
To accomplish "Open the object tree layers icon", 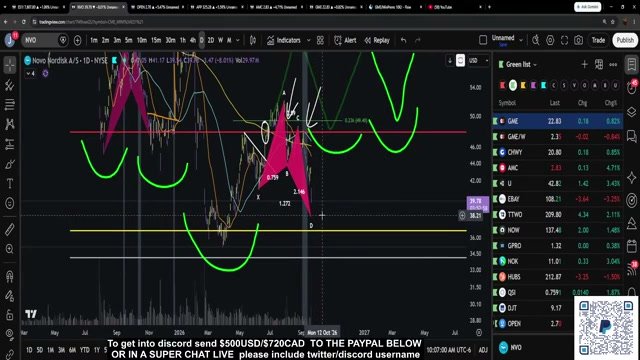I will point(631,112).
